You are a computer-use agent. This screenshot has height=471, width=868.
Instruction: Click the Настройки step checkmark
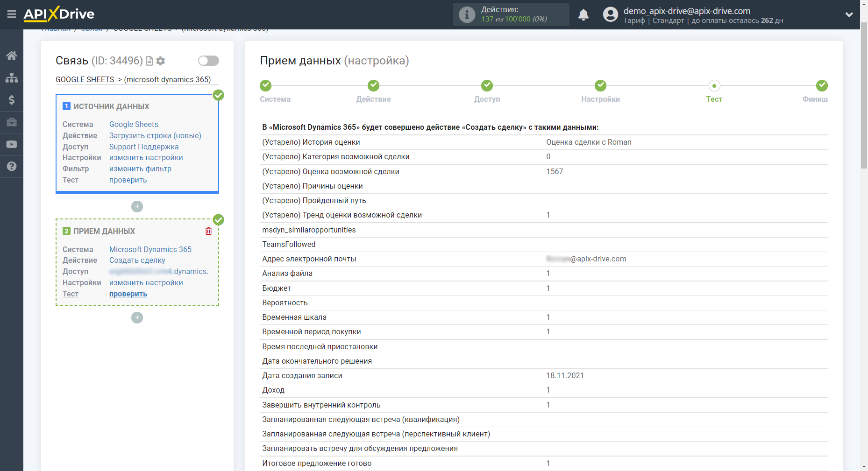600,85
